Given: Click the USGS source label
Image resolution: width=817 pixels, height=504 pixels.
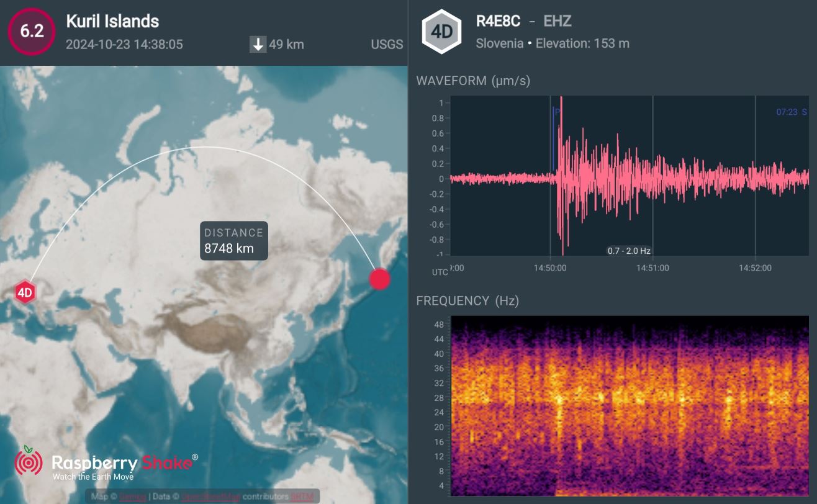Looking at the screenshot, I should pos(387,45).
